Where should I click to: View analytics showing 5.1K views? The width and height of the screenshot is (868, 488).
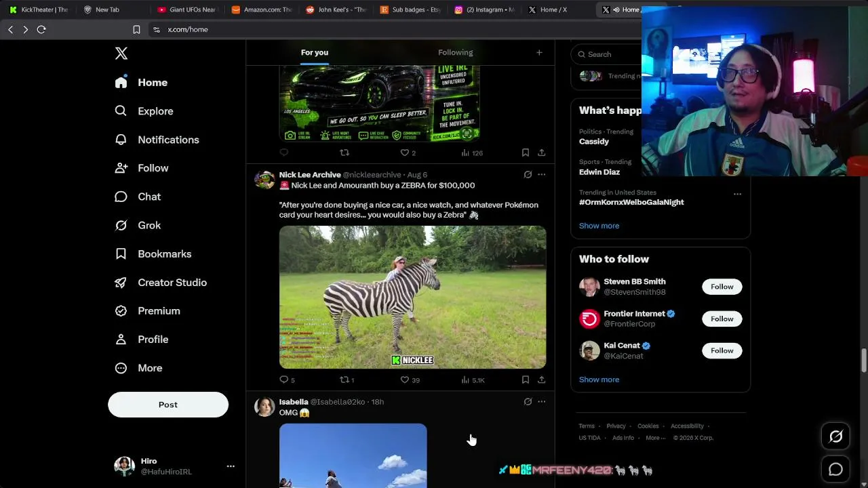coord(473,380)
